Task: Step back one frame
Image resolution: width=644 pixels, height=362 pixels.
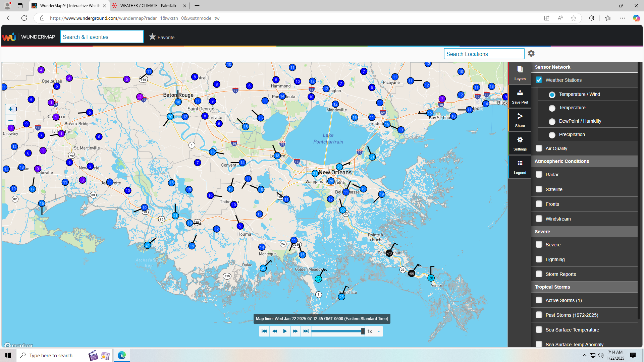Action: click(x=275, y=331)
